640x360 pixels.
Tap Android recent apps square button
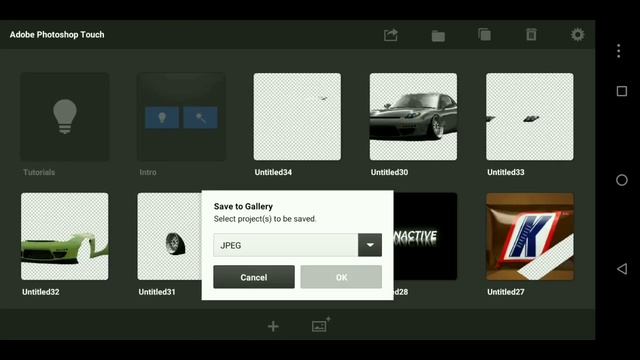pos(622,91)
